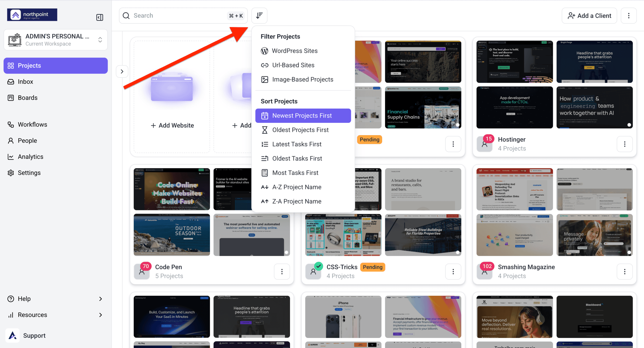Open Smashing Magazine client options menu
The image size is (644, 348).
[x=625, y=271]
